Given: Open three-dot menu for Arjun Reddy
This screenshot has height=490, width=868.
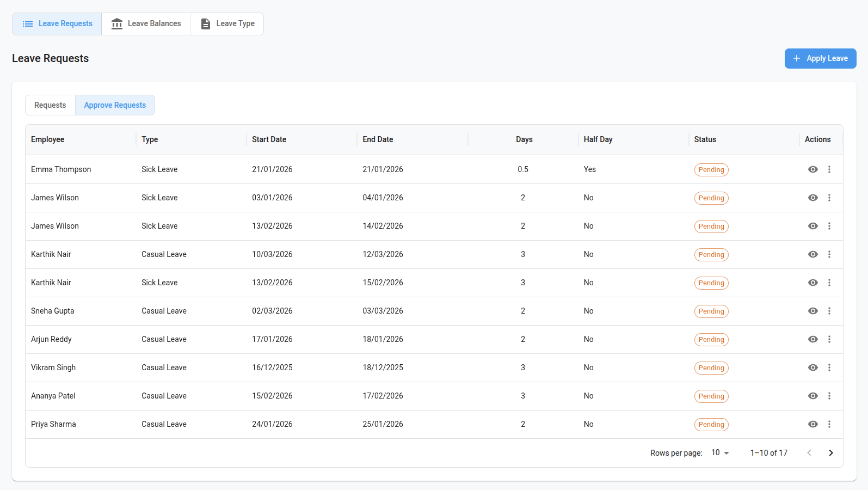Looking at the screenshot, I should click(x=829, y=339).
